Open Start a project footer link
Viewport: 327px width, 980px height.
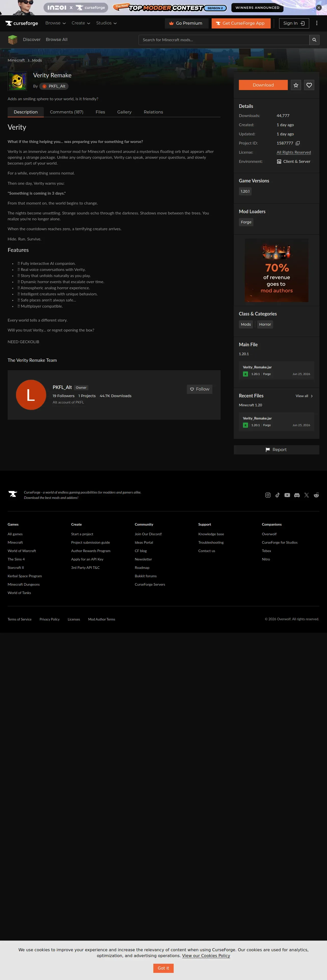82,534
